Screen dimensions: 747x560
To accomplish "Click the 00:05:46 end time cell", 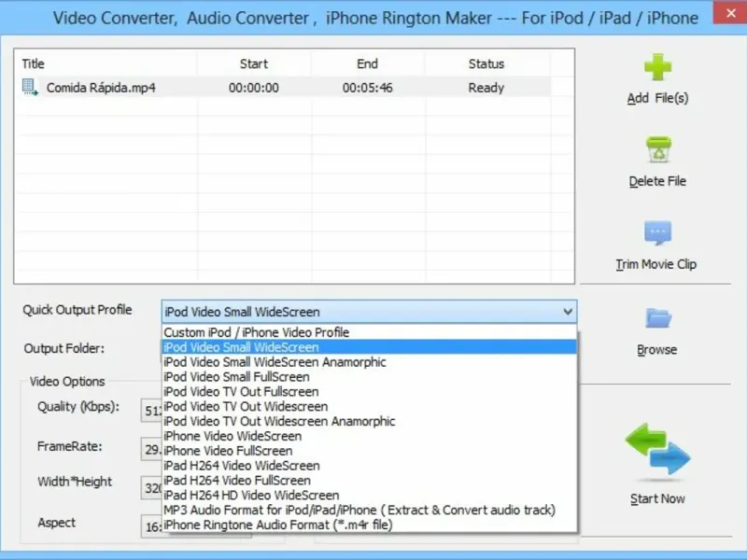I will (x=367, y=88).
